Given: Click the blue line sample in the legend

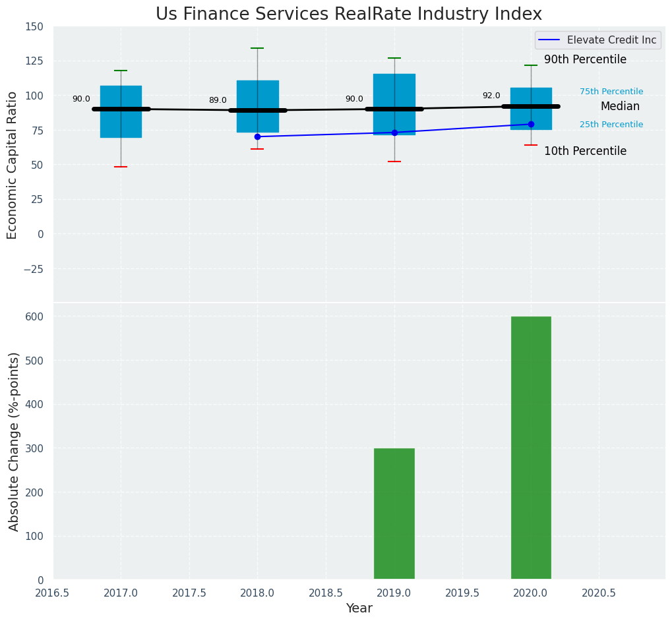Looking at the screenshot, I should pyautogui.click(x=549, y=40).
